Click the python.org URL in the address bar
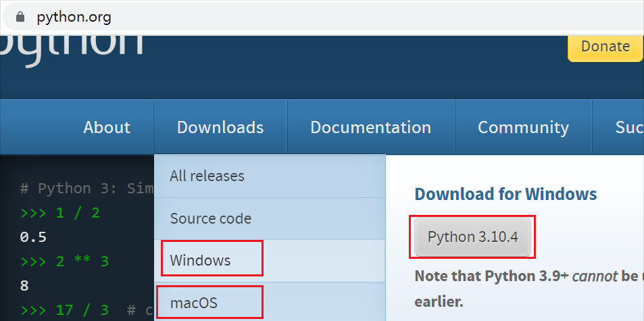644x321 pixels. [74, 18]
